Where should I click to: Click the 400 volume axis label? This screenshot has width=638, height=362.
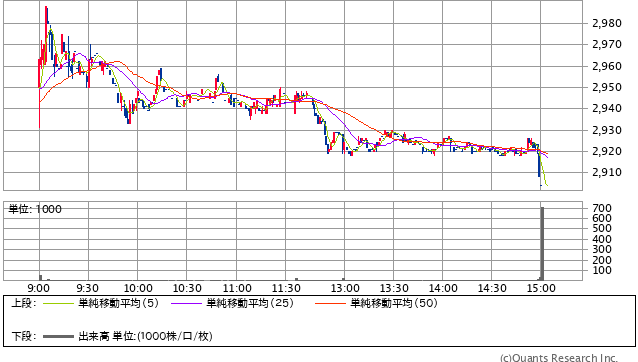pyautogui.click(x=602, y=239)
